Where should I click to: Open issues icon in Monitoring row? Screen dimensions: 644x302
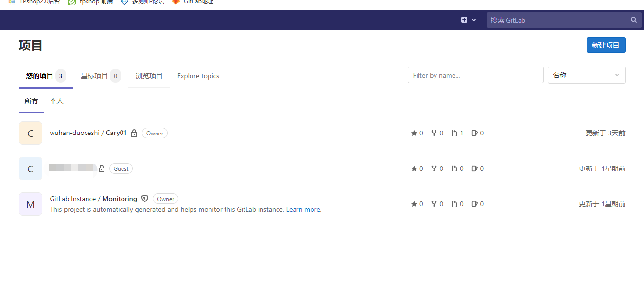474,204
